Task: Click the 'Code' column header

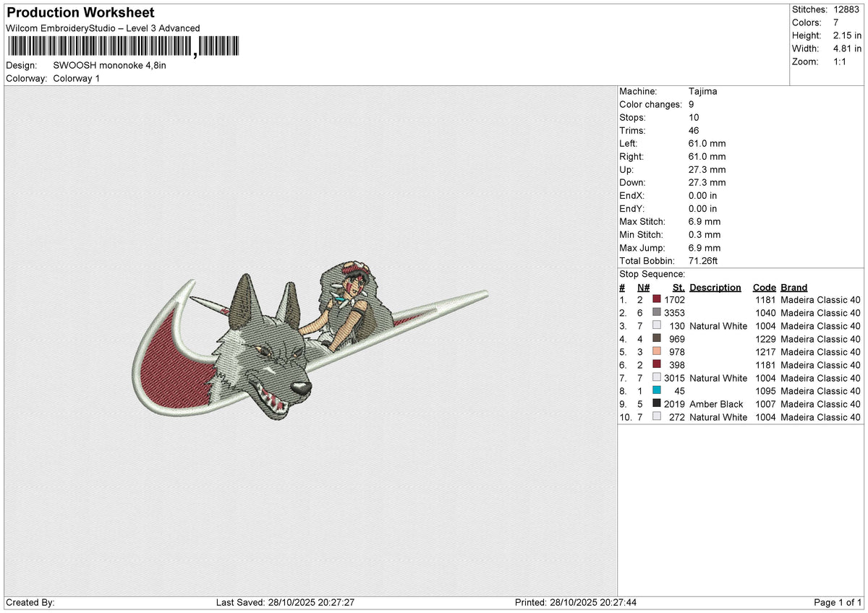Action: pyautogui.click(x=764, y=287)
